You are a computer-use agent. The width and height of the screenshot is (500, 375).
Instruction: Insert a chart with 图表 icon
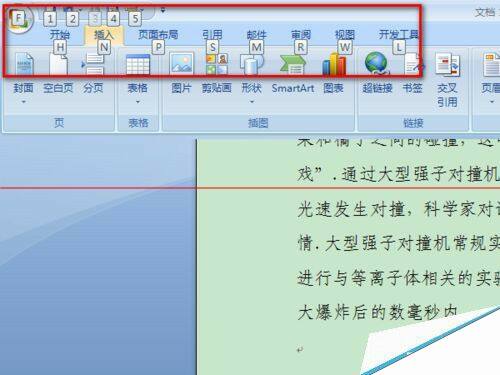pyautogui.click(x=334, y=63)
